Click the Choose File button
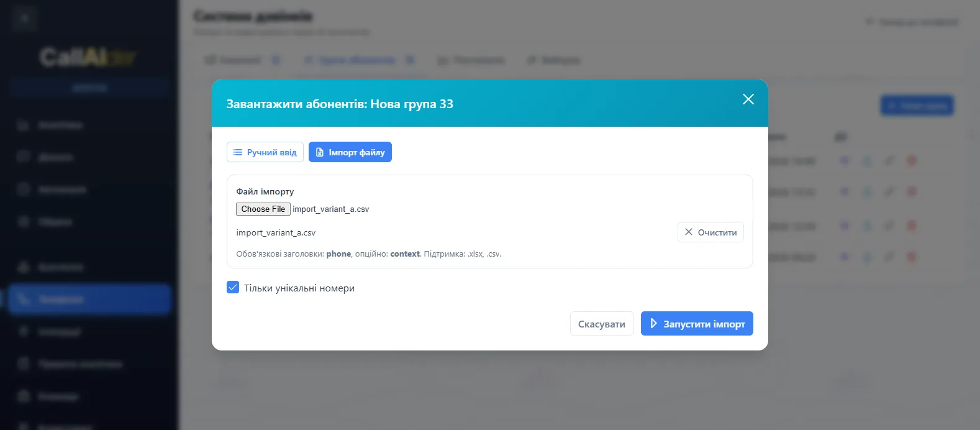This screenshot has width=980, height=430. coord(263,209)
